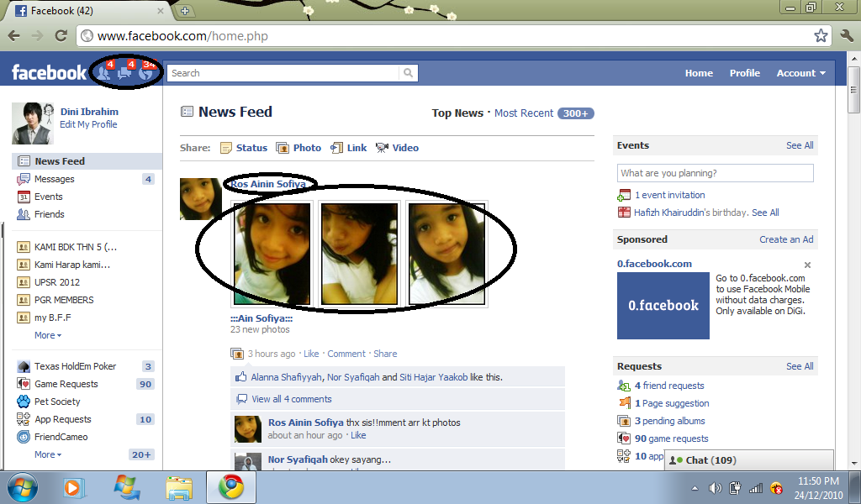Screen dimensions: 861x504
Task: Click Messages icon in left sidebar
Action: [23, 179]
